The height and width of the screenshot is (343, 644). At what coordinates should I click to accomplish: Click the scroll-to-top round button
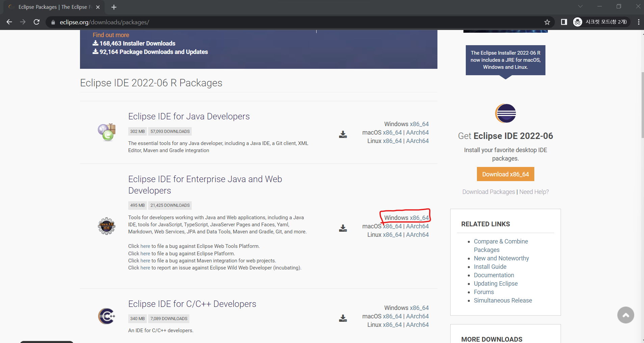coord(626,315)
